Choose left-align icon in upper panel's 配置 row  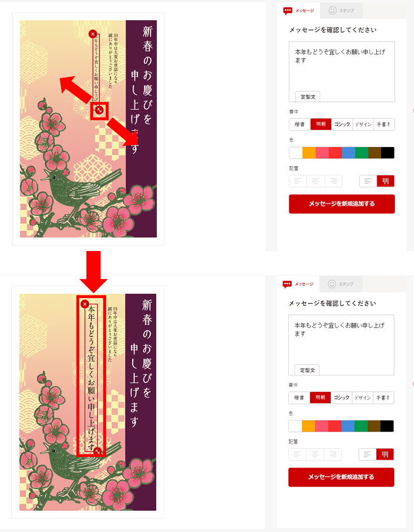pos(298,181)
